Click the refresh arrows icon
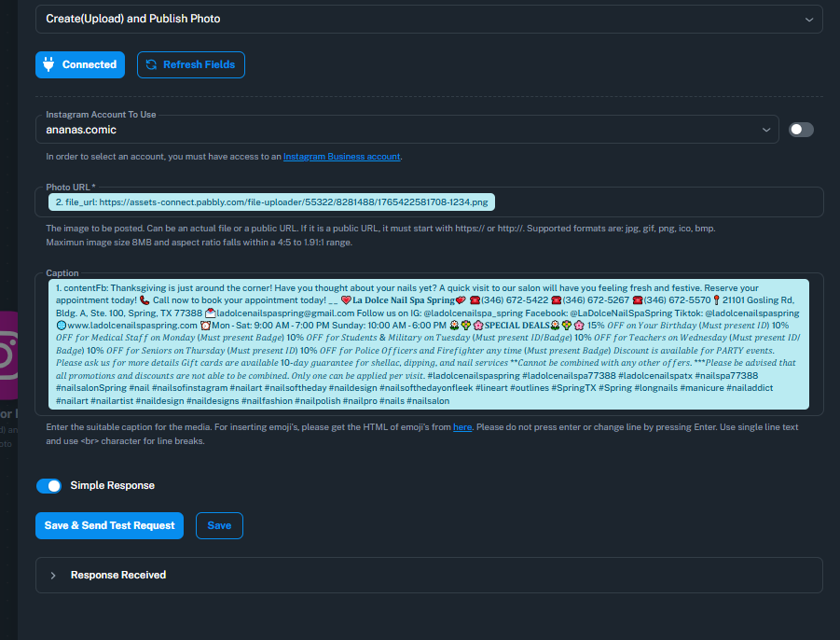The height and width of the screenshot is (640, 840). [152, 65]
